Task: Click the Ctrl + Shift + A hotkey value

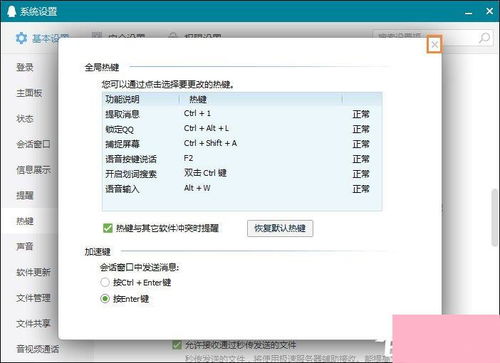Action: pos(210,143)
